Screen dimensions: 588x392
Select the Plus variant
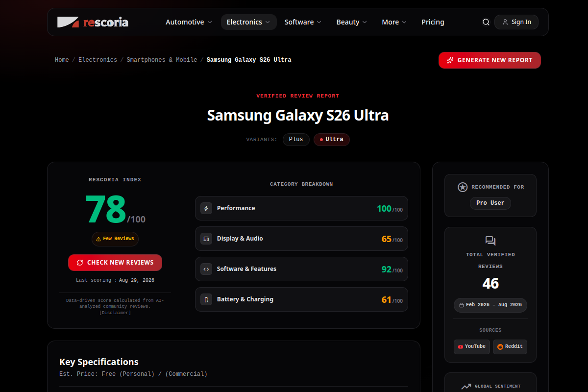tap(296, 139)
